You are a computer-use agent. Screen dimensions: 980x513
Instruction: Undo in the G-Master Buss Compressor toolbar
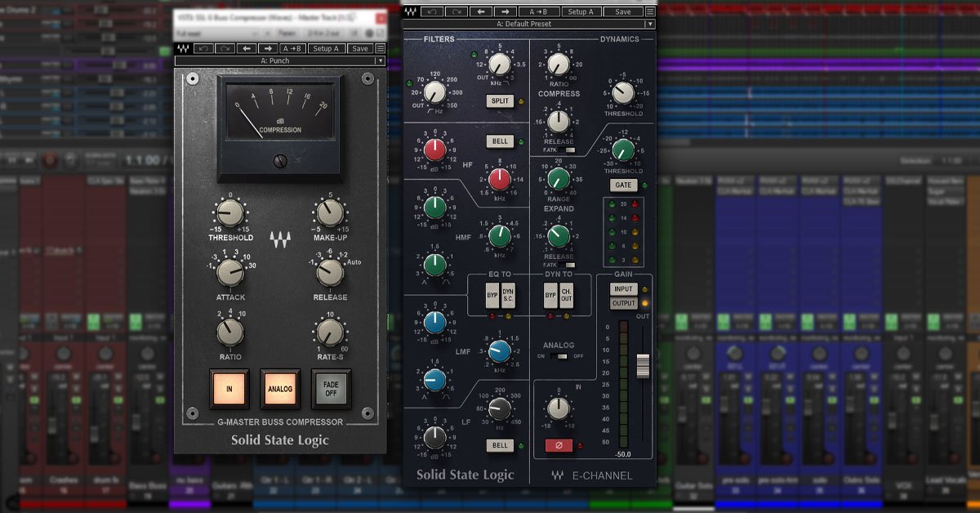pyautogui.click(x=204, y=48)
